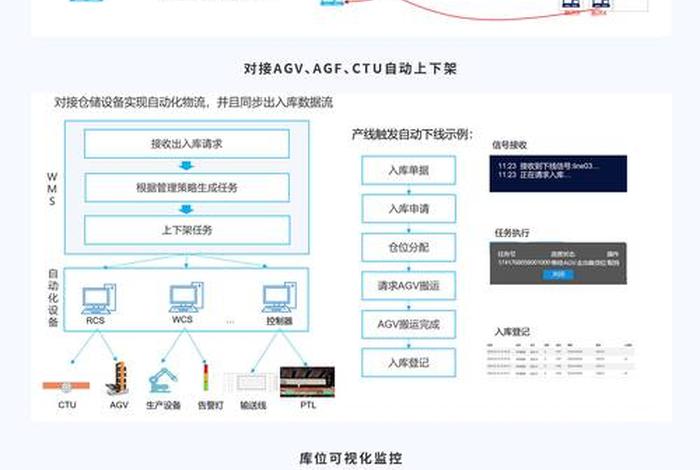700x470 pixels.
Task: Click the 入库申请 step box
Action: [408, 208]
